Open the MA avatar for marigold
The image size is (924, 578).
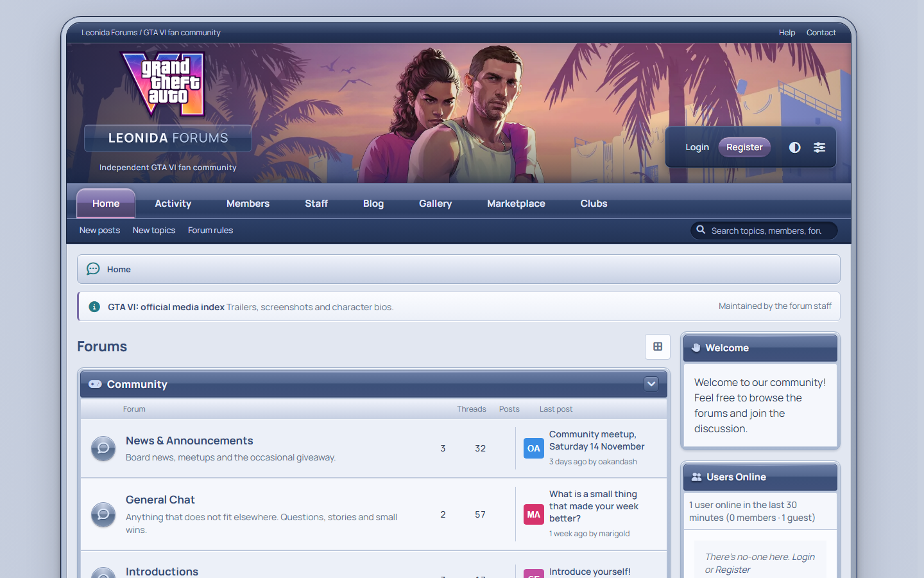pos(534,514)
